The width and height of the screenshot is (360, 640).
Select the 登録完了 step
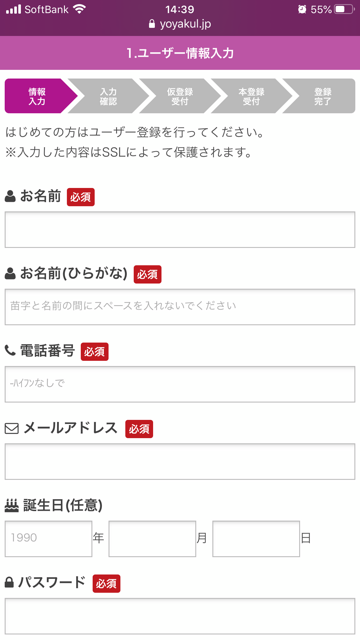[320, 96]
